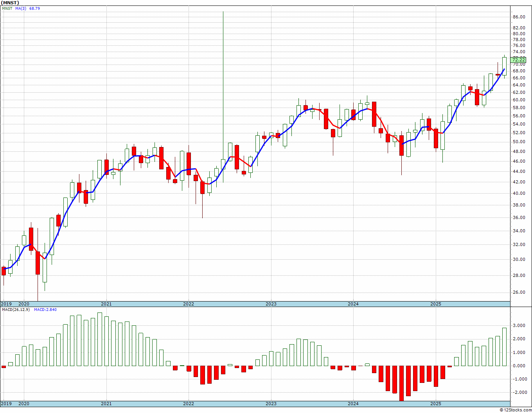Click the 42.00 price axis label
The image size is (532, 413).
click(519, 182)
